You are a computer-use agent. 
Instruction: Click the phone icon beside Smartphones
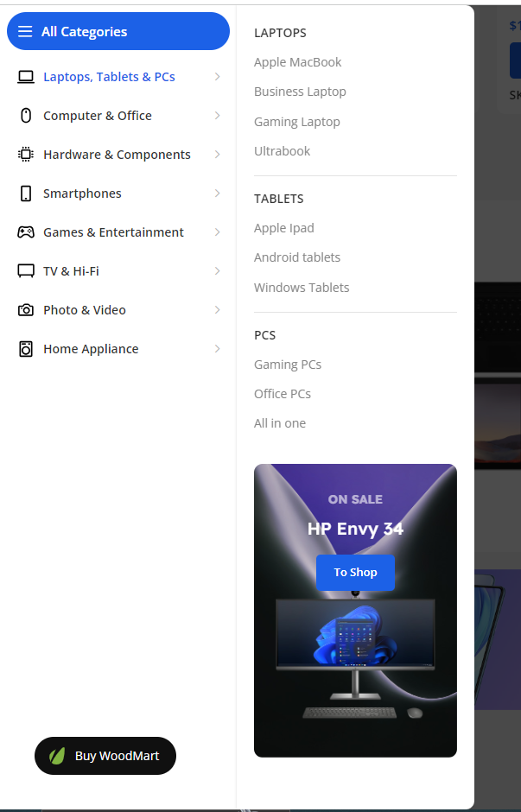(x=25, y=193)
